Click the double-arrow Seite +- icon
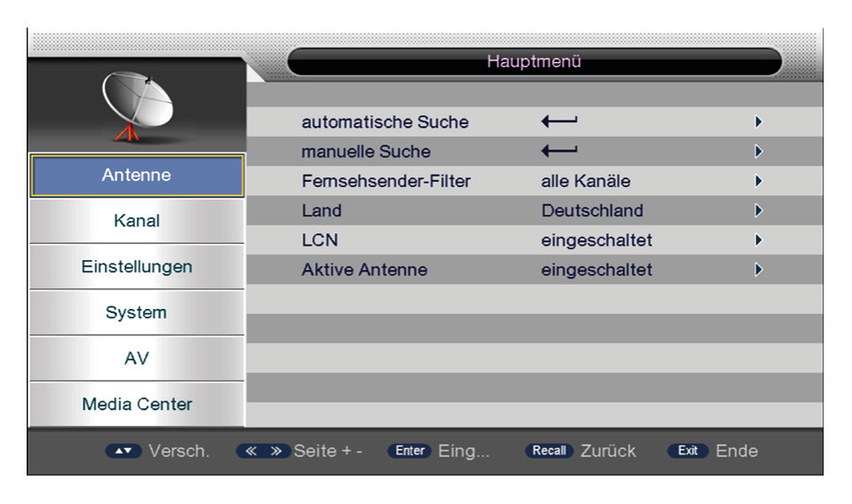The height and width of the screenshot is (504, 852). pos(263,451)
